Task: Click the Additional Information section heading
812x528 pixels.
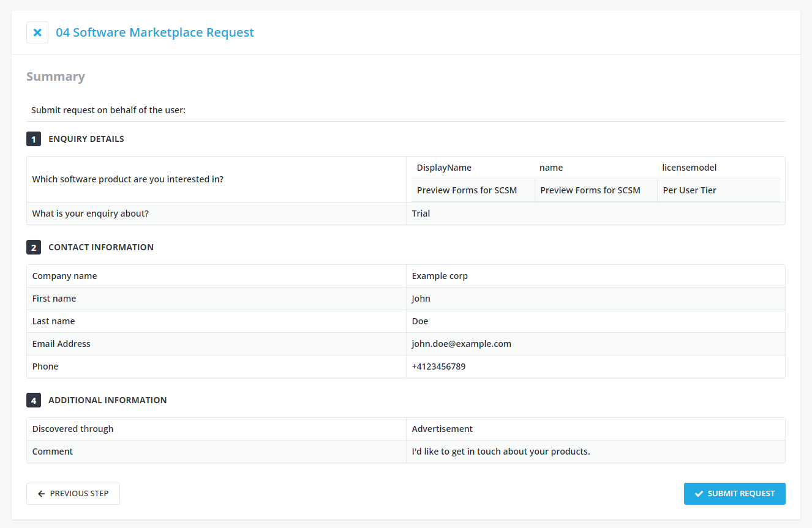Action: click(107, 400)
